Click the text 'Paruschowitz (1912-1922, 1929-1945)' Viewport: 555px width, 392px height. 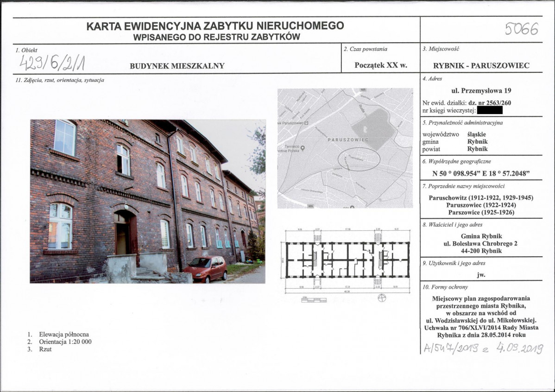click(x=481, y=197)
